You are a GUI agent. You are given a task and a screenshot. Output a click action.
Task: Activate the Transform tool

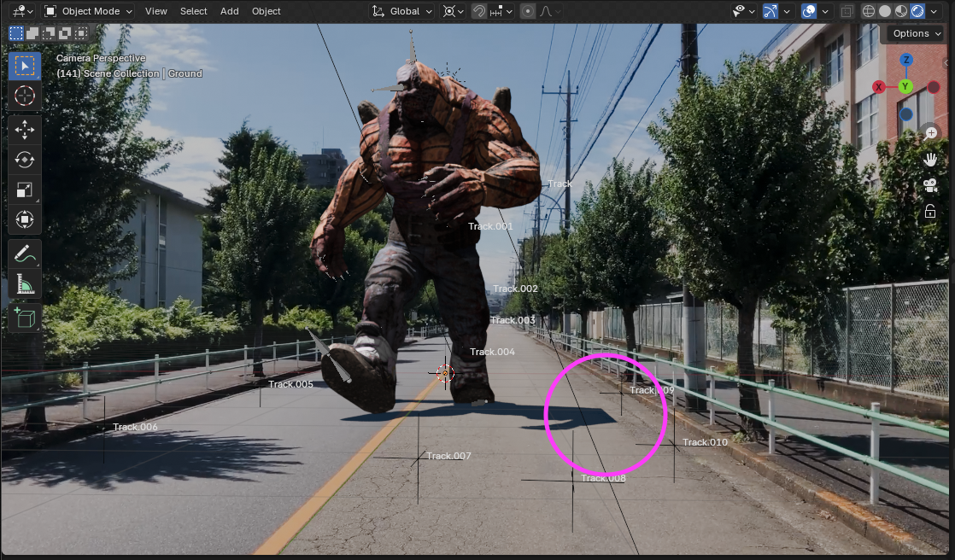(25, 219)
